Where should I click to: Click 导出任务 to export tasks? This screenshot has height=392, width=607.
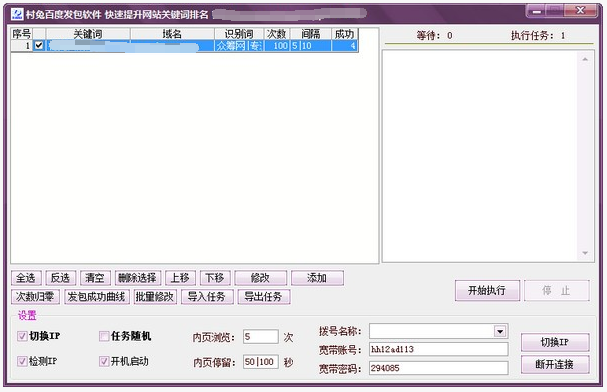click(264, 297)
